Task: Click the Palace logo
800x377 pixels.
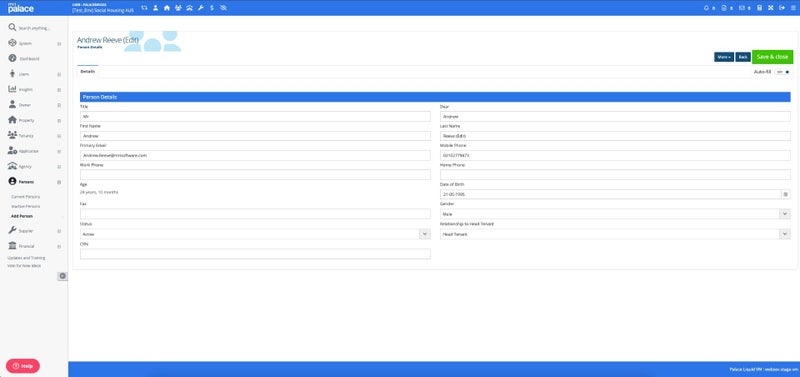Action: coord(20,8)
